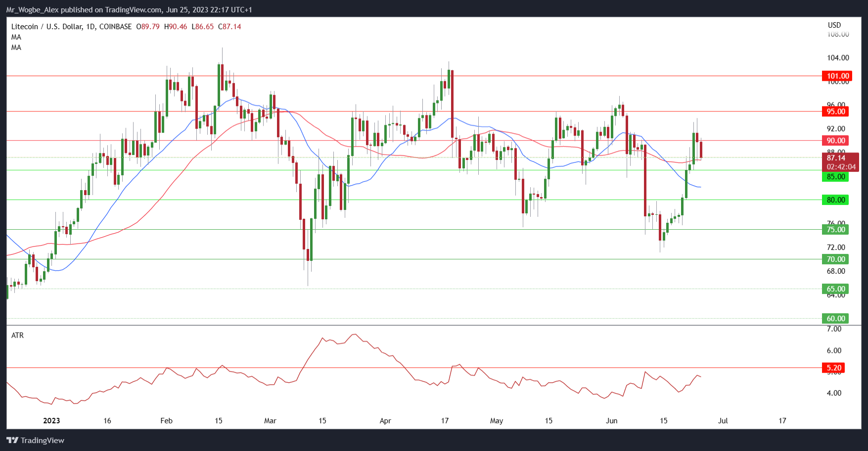The image size is (868, 451).
Task: Click the green 65.00 support label
Action: click(836, 289)
